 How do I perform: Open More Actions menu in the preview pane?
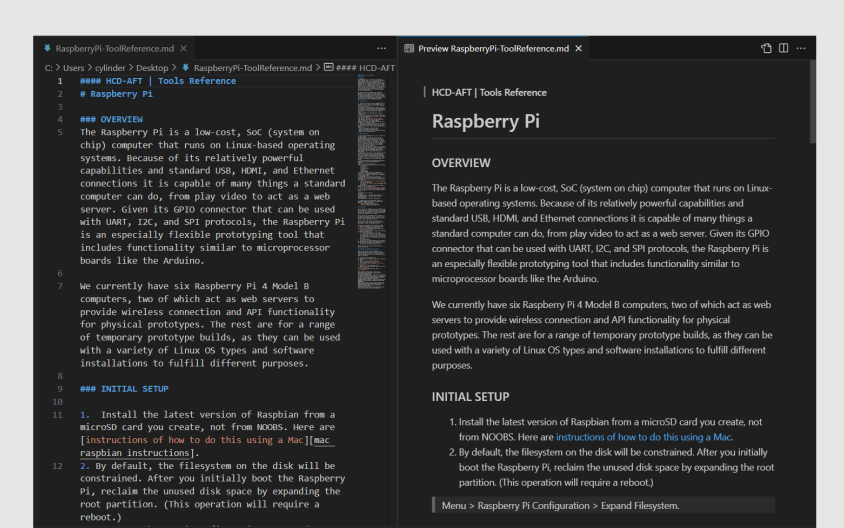click(x=801, y=48)
